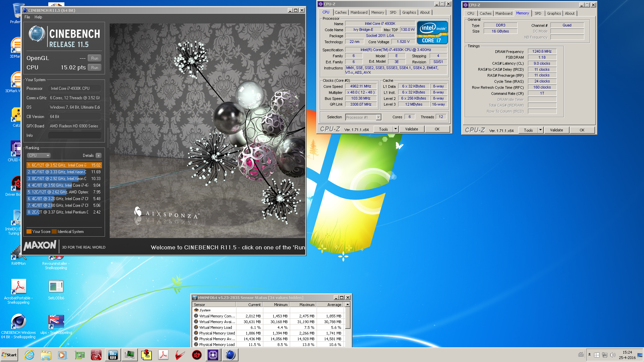Expand ranking Details arrow in CINEBENCH
This screenshot has height=362, width=644.
pyautogui.click(x=98, y=156)
